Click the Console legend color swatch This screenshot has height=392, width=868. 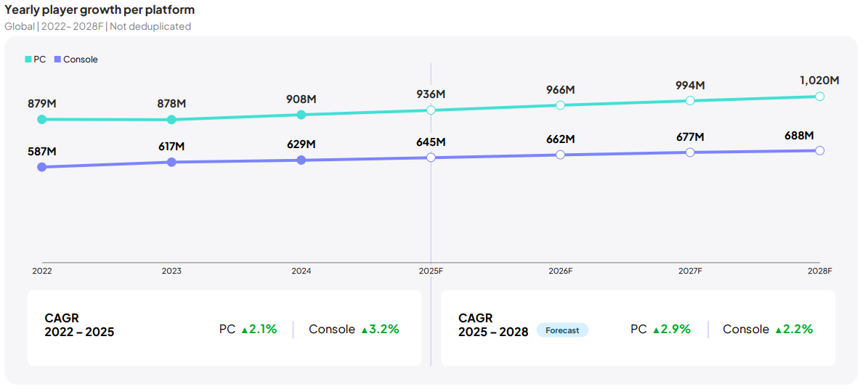[x=58, y=60]
